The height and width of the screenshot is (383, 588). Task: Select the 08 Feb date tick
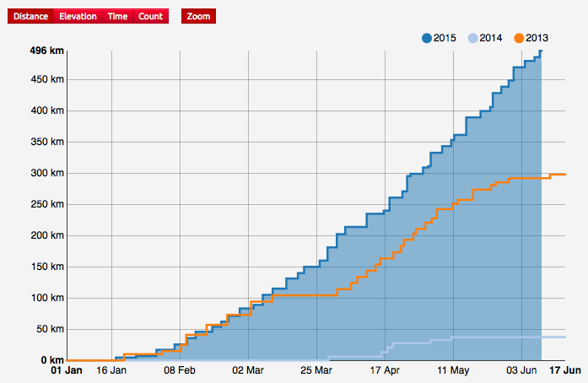click(180, 370)
